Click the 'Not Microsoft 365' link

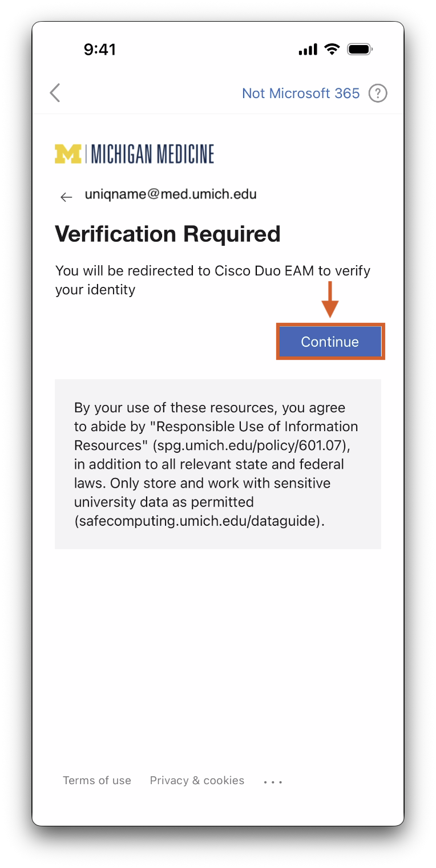click(301, 93)
